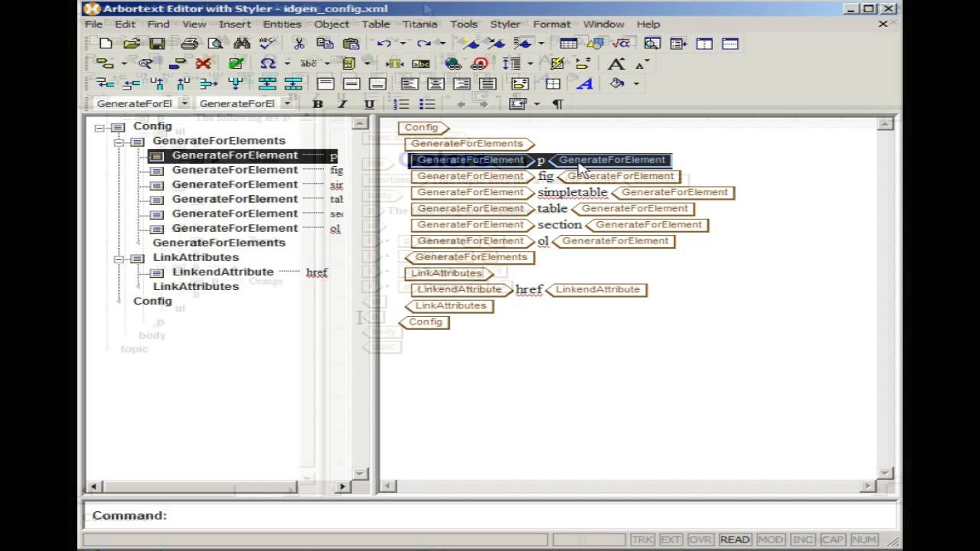The width and height of the screenshot is (980, 551).
Task: Toggle the OVR status bar indicator
Action: pos(700,540)
